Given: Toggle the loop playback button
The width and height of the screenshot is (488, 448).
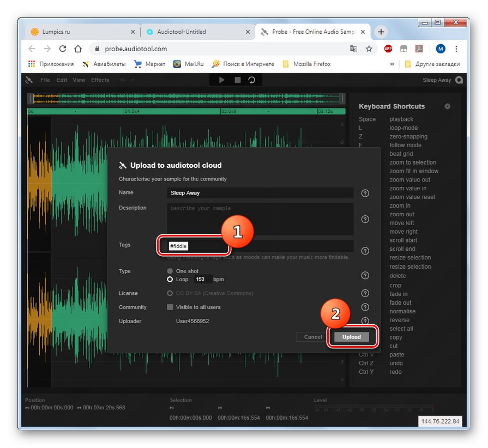Looking at the screenshot, I should coord(251,80).
